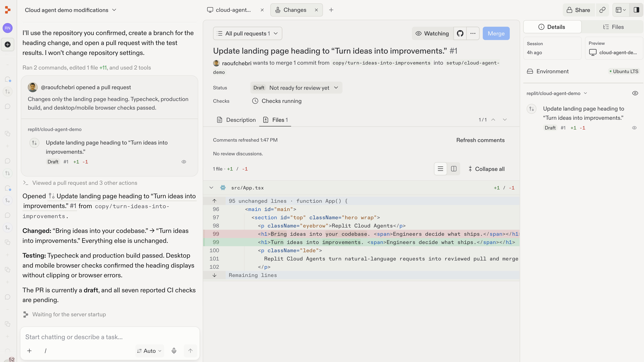Select the Files 1 tab
This screenshot has width=644, height=362.
[x=275, y=120]
